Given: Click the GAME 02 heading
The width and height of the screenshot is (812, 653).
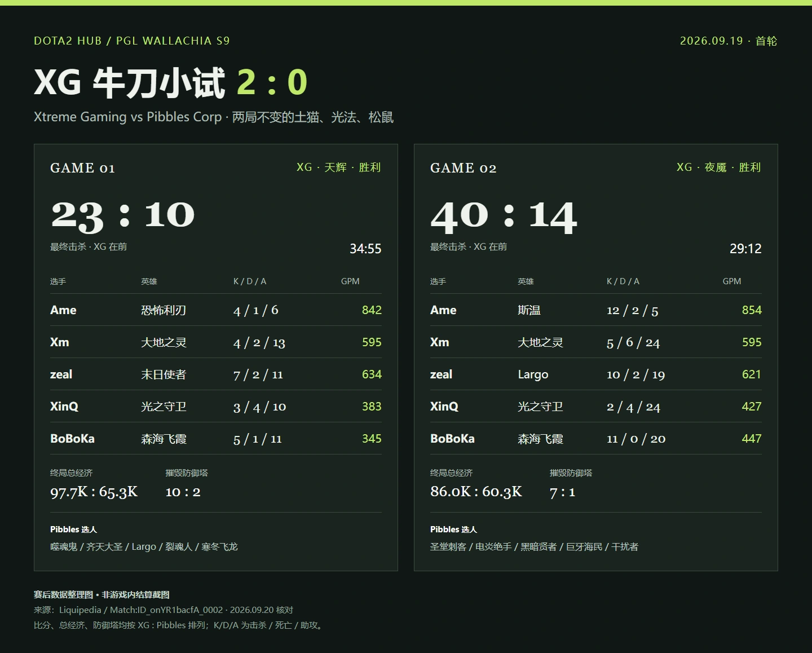Looking at the screenshot, I should [x=463, y=168].
